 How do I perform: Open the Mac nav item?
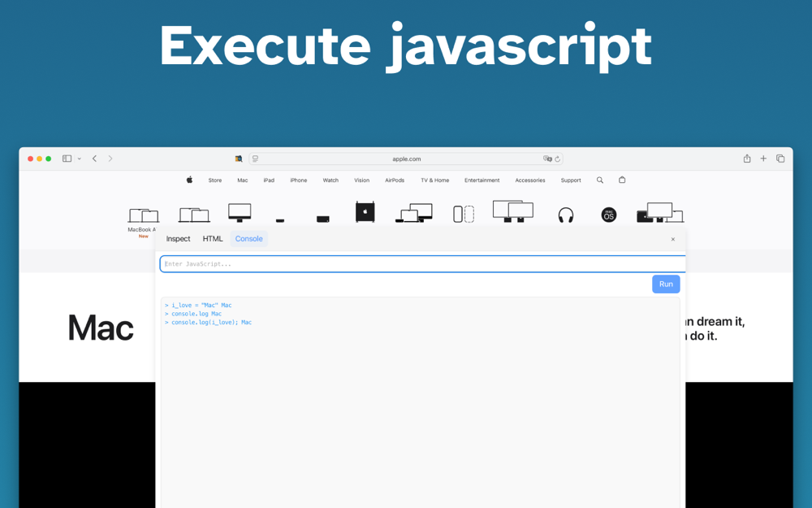[x=242, y=180]
